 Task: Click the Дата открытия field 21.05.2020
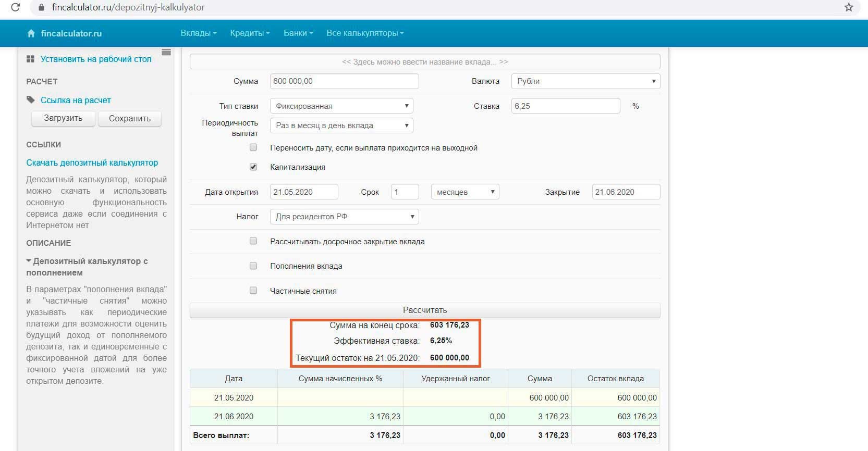coord(304,192)
